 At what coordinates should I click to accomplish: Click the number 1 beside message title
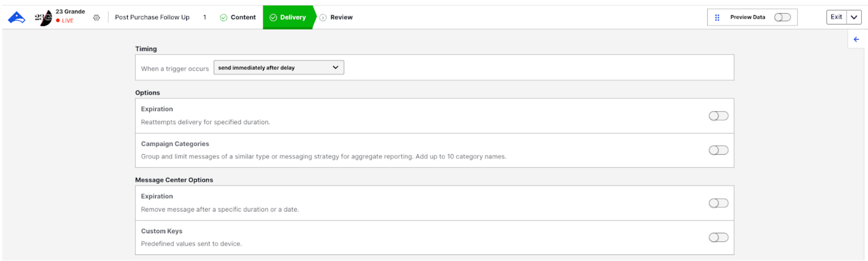(204, 17)
